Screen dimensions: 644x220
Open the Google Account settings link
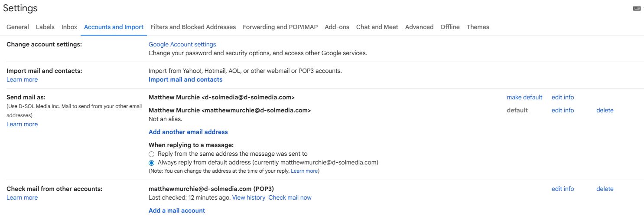[182, 44]
